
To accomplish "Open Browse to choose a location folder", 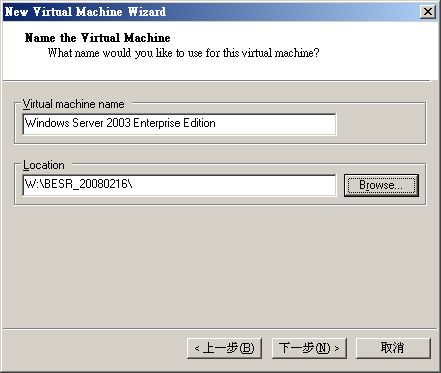I will pyautogui.click(x=381, y=185).
